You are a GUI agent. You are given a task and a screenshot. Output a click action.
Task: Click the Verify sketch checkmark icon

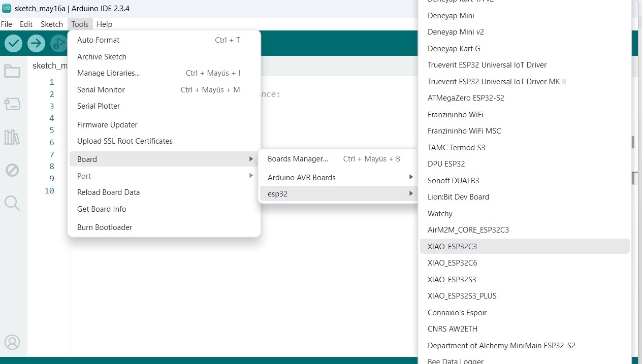click(x=14, y=43)
